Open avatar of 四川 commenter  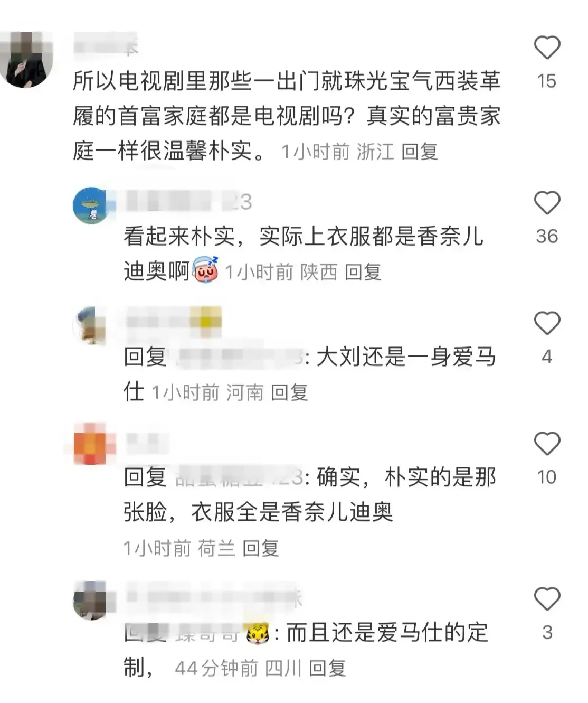(x=90, y=600)
